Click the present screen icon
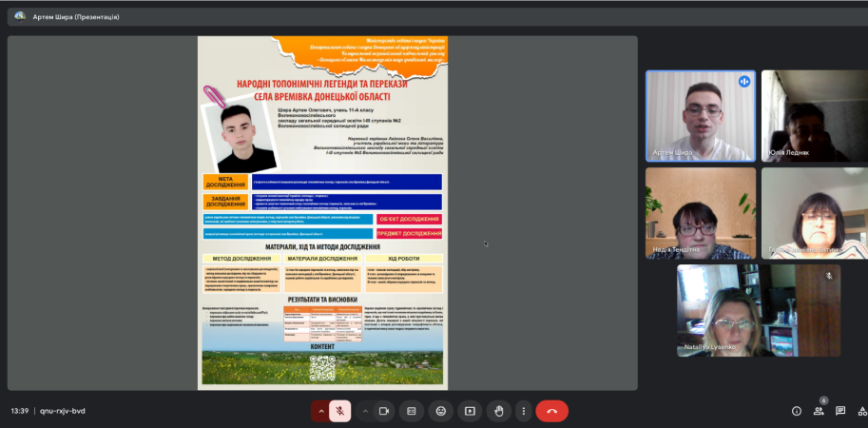Viewport: 868px width, 428px height. tap(469, 411)
